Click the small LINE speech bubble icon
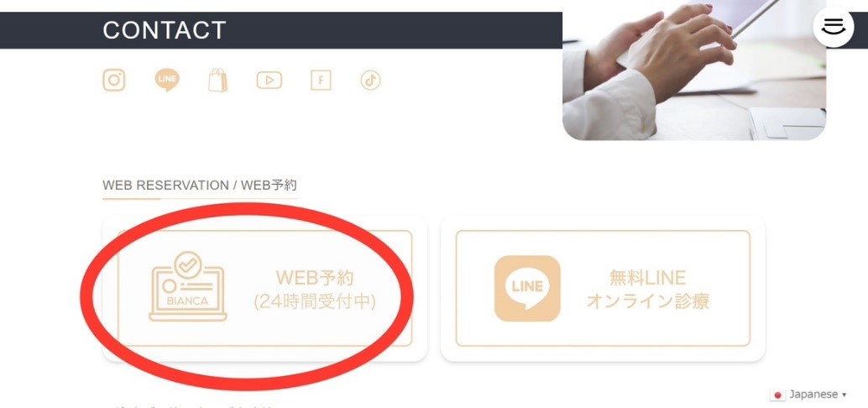Screen dimensions: 868x408 pos(166,81)
